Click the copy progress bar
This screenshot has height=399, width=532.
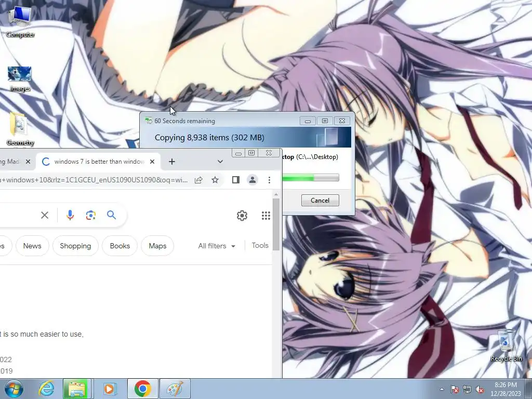click(x=311, y=178)
